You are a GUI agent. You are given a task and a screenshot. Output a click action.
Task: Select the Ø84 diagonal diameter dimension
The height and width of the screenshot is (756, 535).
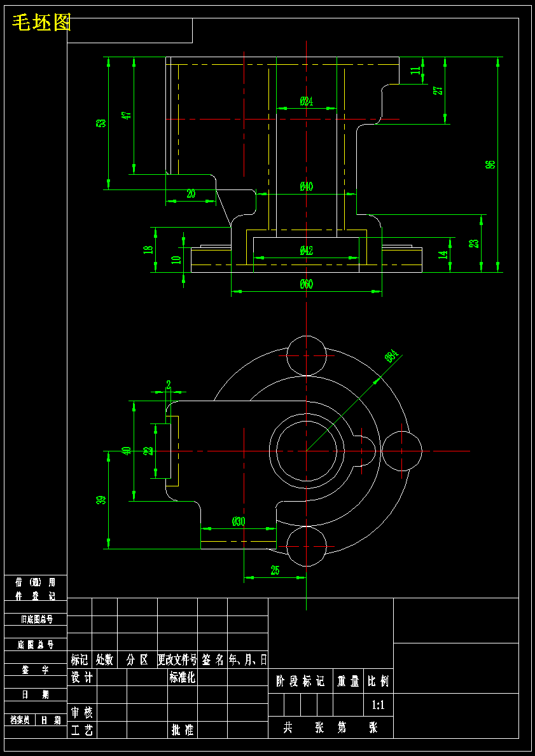pyautogui.click(x=392, y=356)
